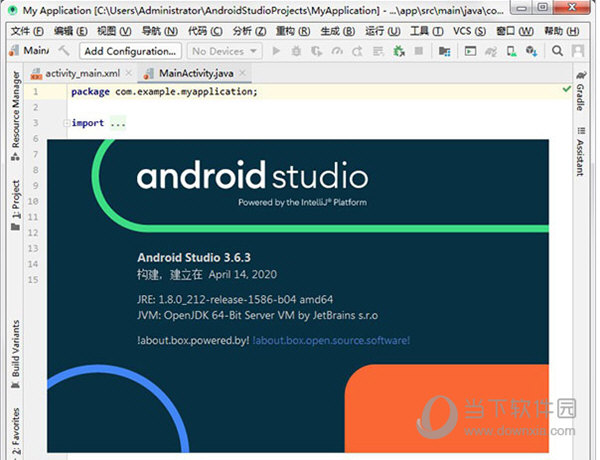Click the Build hammer icon

65,50
